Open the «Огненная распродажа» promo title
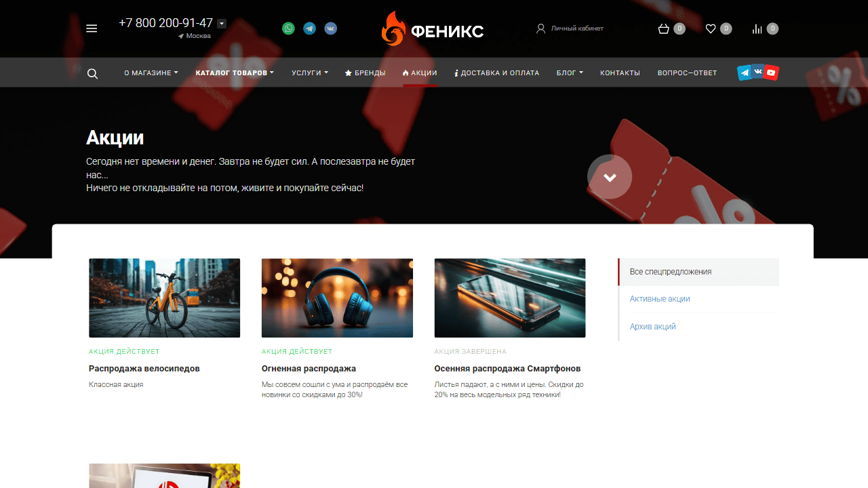868x488 pixels. [x=309, y=369]
